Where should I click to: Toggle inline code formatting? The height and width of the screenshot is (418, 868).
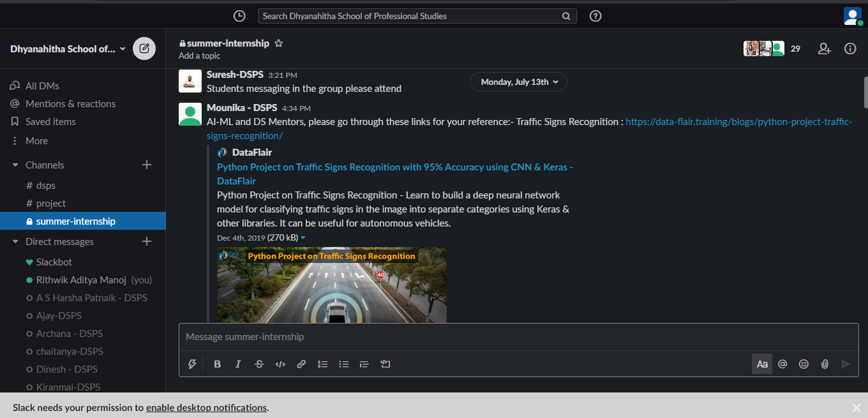pyautogui.click(x=280, y=364)
